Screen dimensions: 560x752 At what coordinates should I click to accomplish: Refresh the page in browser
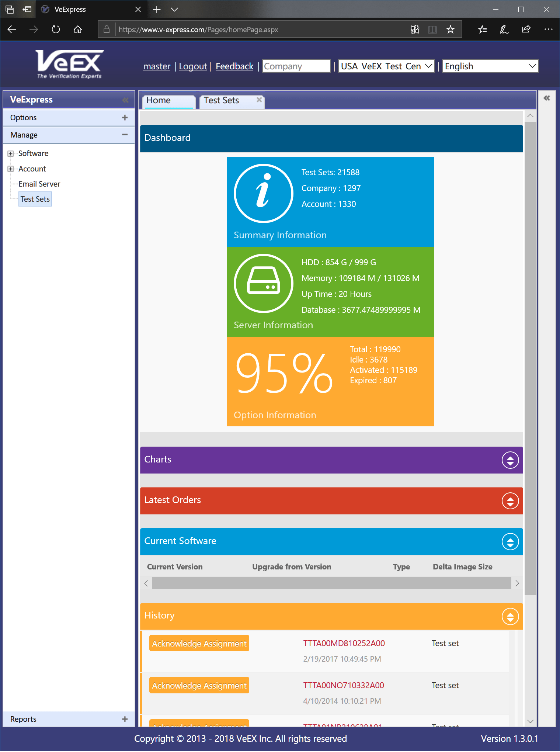(x=56, y=30)
